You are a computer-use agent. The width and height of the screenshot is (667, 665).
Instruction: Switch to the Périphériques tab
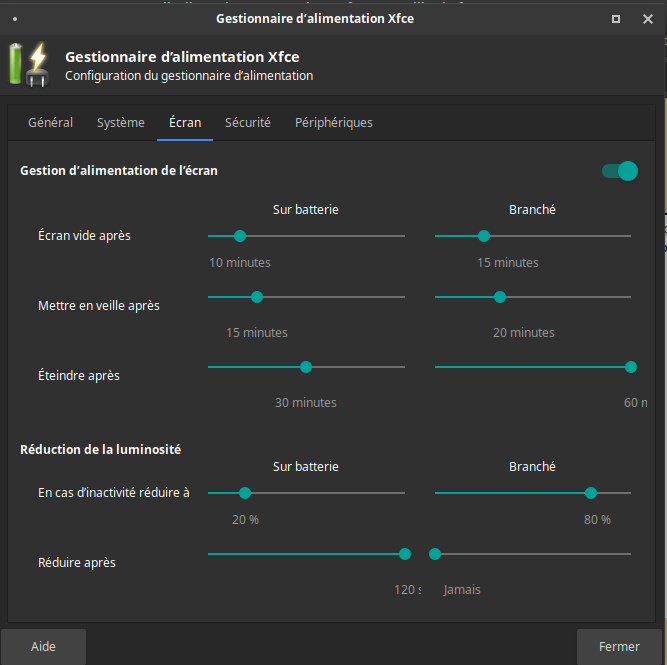point(334,123)
